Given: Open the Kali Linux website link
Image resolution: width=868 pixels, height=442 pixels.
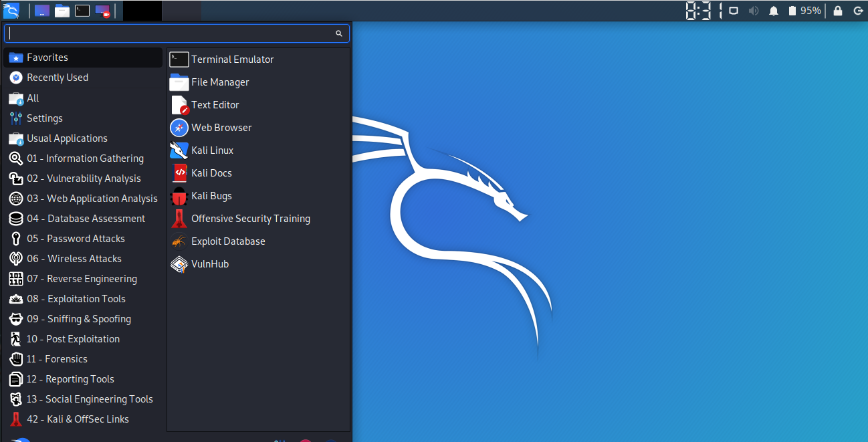Looking at the screenshot, I should tap(258, 150).
